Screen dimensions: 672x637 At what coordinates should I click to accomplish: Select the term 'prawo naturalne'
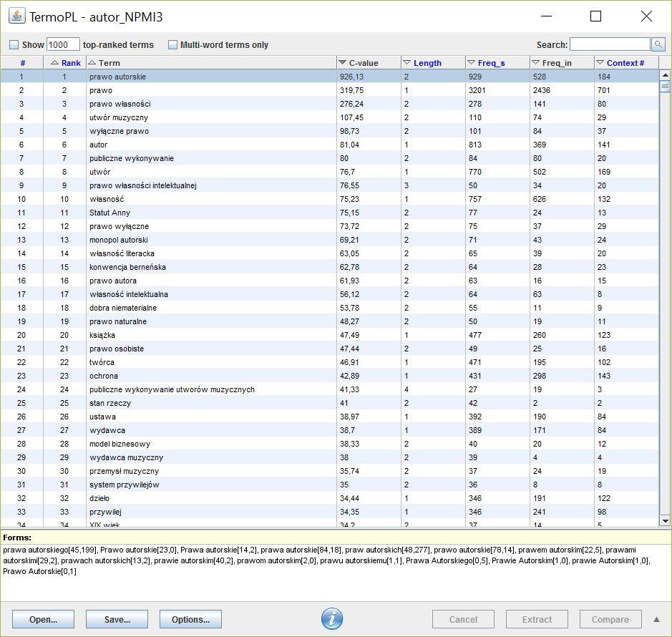[118, 321]
